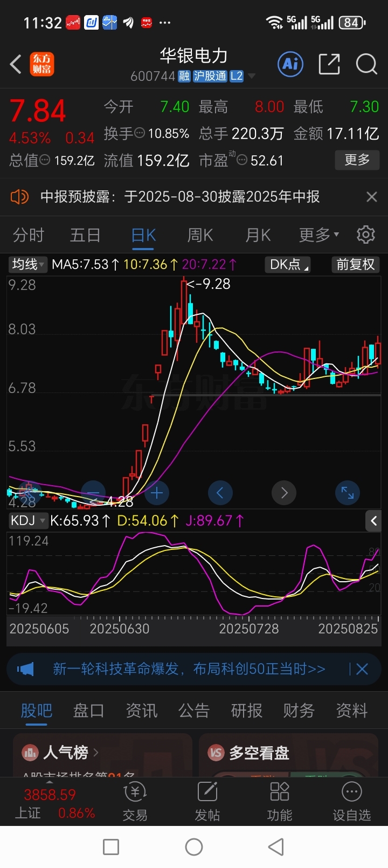The image size is (388, 868).
Task: Tap Android back triangle button
Action: point(276,847)
